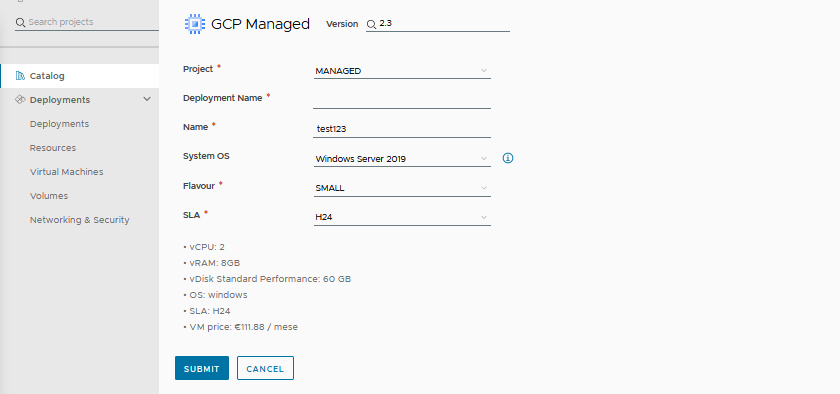Click the Flavour field label
The image size is (840, 394).
(x=199, y=185)
